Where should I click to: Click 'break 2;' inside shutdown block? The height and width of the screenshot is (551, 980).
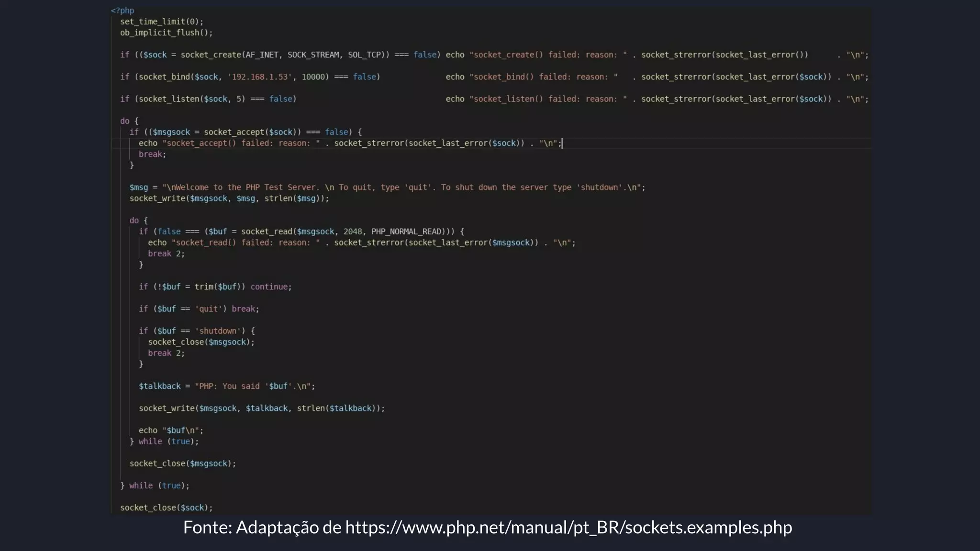pyautogui.click(x=166, y=353)
